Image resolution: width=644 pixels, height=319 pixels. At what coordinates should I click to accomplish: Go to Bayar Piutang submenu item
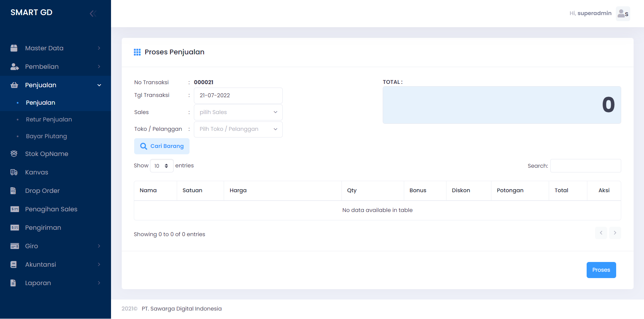point(47,136)
